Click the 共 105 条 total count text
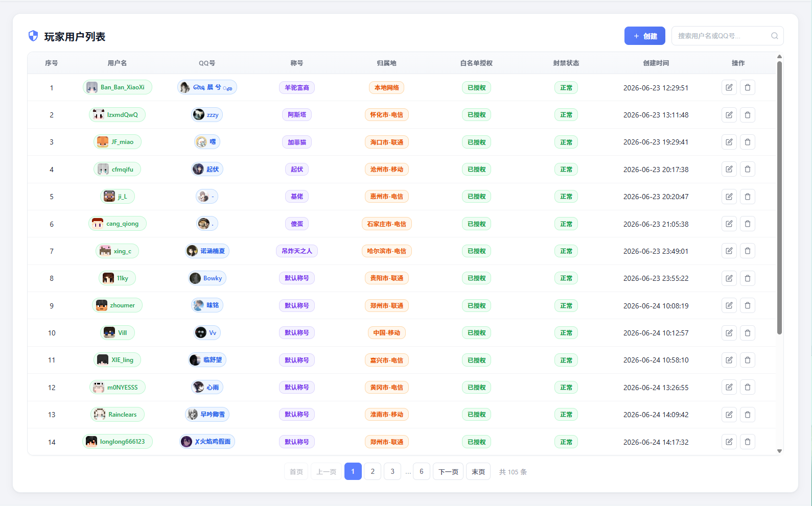The image size is (812, 506). click(x=513, y=472)
